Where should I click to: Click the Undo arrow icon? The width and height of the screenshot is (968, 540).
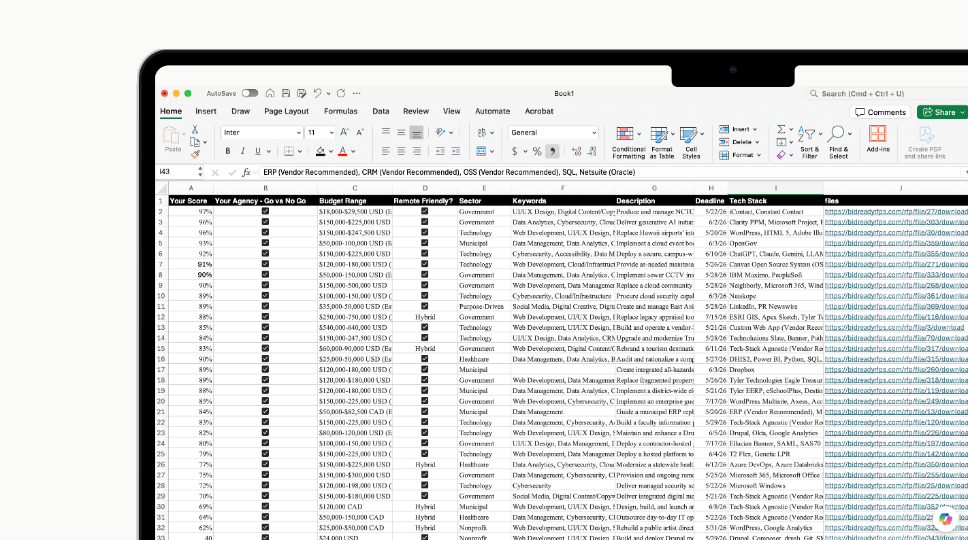[x=317, y=93]
